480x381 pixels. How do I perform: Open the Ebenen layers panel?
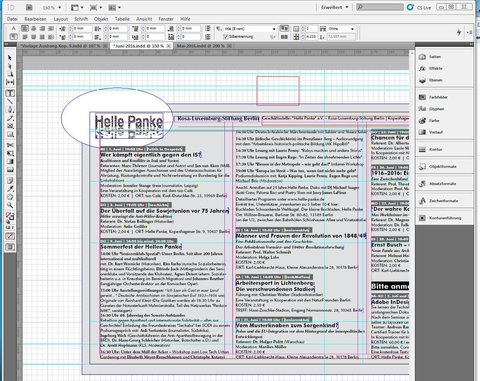point(430,80)
